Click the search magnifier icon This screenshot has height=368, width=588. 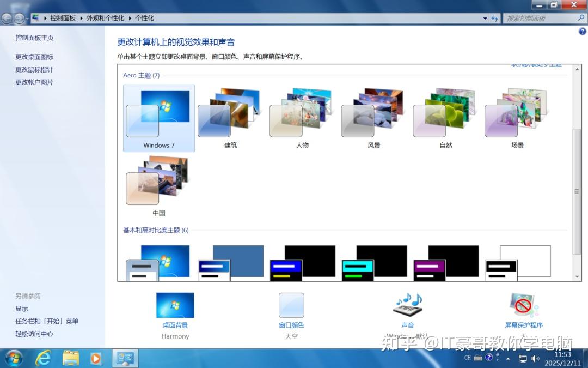[x=581, y=17]
